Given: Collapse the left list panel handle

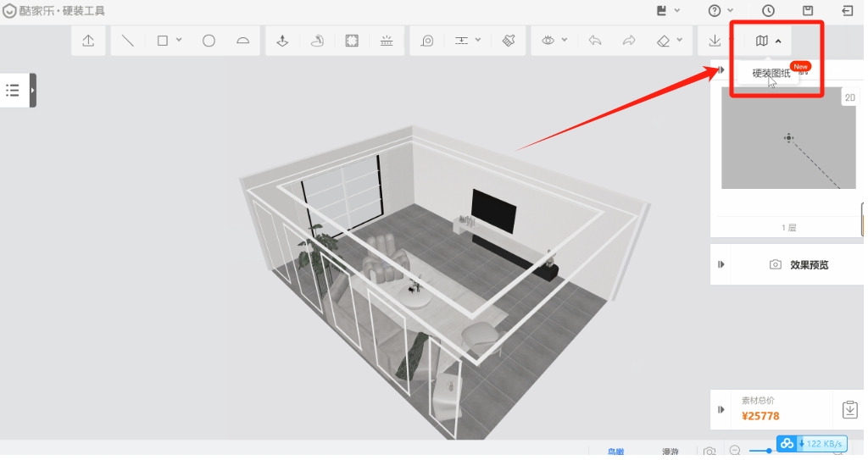Looking at the screenshot, I should pyautogui.click(x=33, y=90).
